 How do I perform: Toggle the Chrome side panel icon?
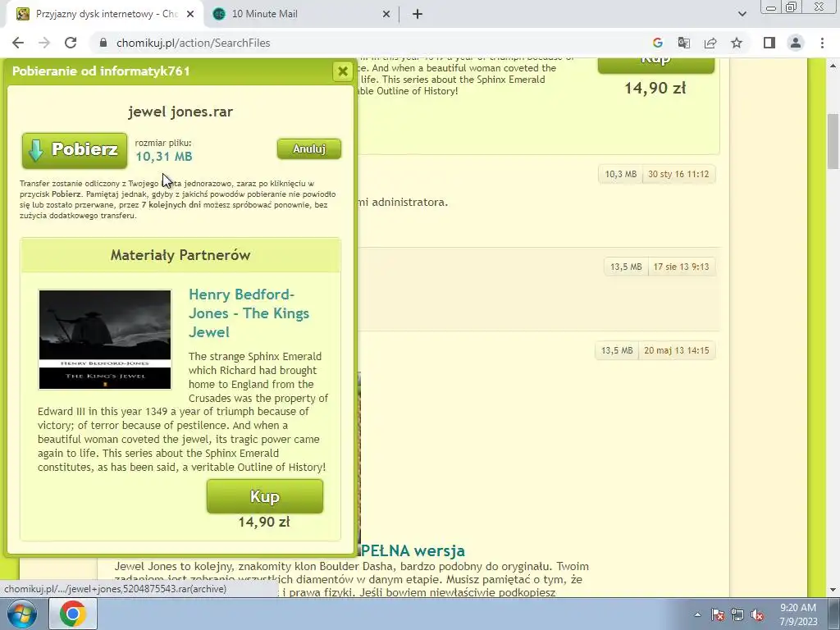coord(769,43)
